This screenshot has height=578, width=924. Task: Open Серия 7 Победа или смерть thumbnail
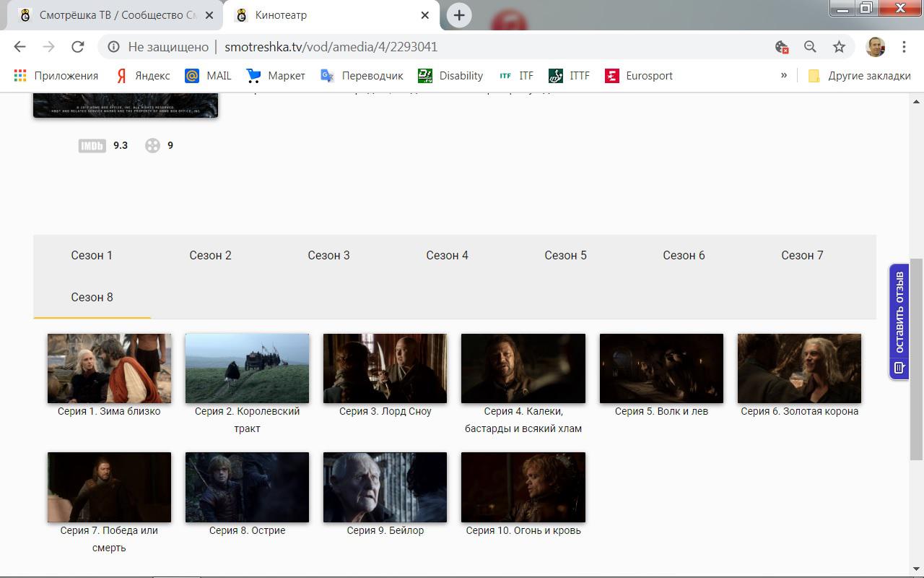[109, 487]
